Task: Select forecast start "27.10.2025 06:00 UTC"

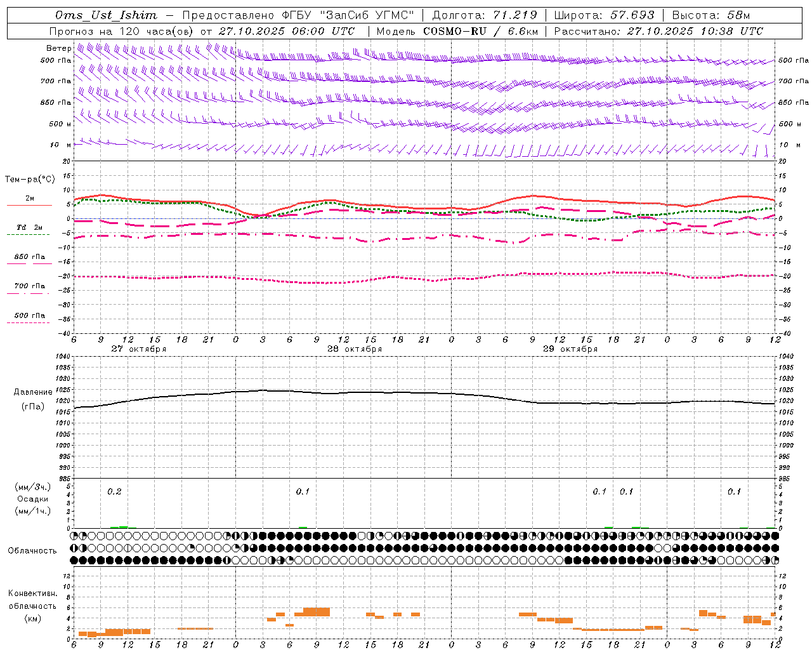Action: coord(287,31)
